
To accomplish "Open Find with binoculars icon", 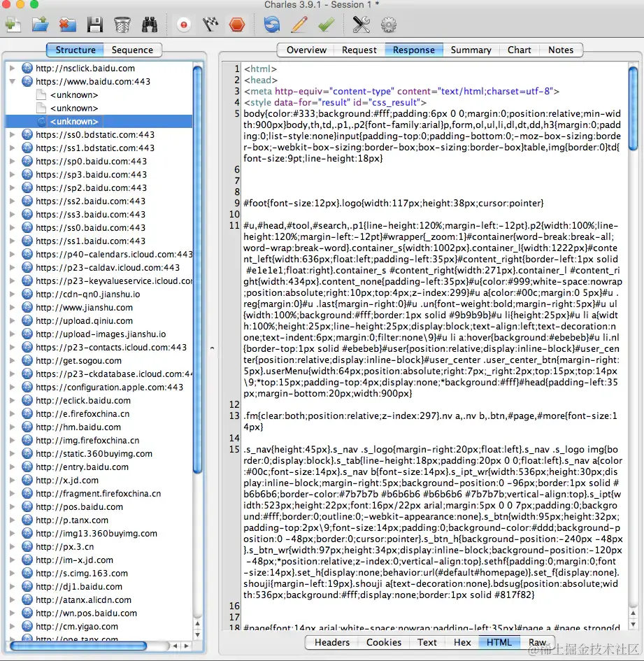I will point(150,25).
